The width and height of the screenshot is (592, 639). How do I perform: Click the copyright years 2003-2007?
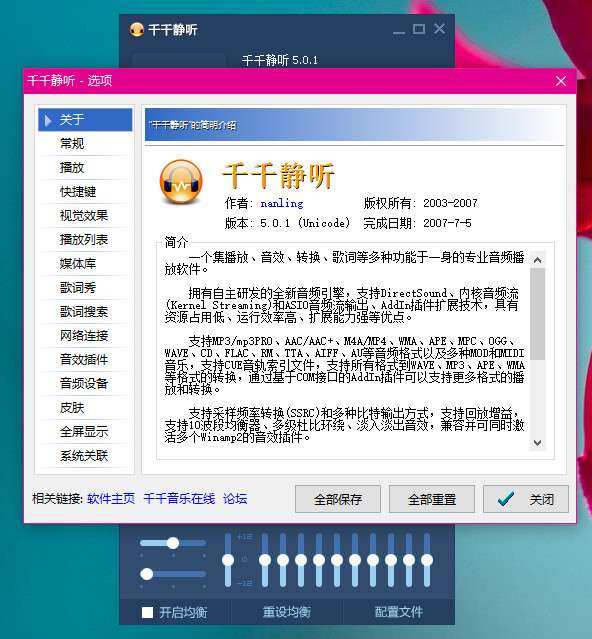pos(450,203)
